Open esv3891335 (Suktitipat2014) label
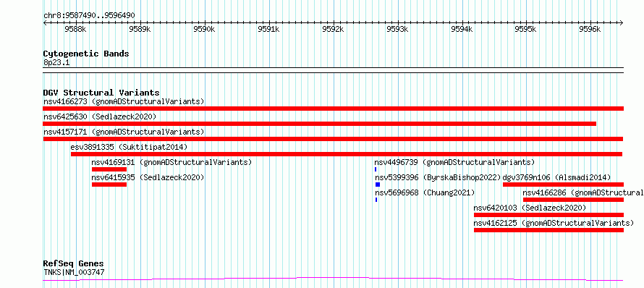This screenshot has height=288, width=644. (x=129, y=147)
